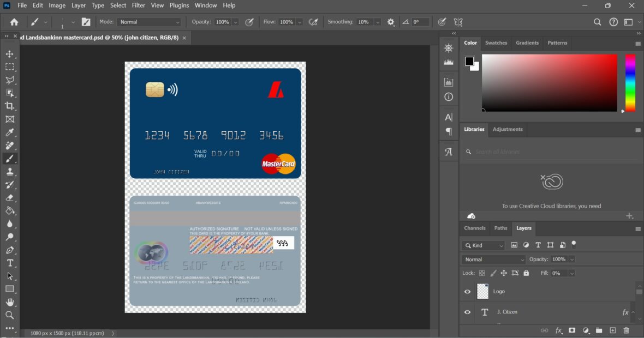Switch to the Channels tab
644x338 pixels.
475,228
